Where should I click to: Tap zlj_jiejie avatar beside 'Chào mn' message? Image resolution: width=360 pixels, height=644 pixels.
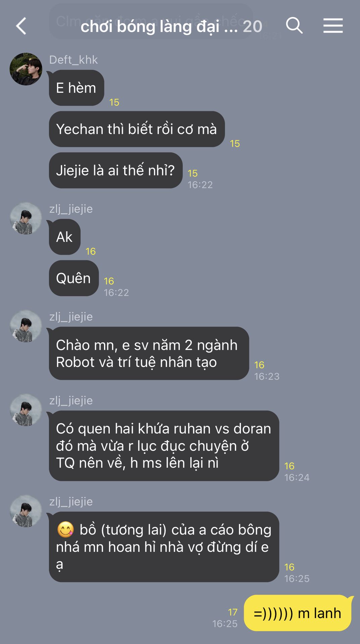coord(26,326)
